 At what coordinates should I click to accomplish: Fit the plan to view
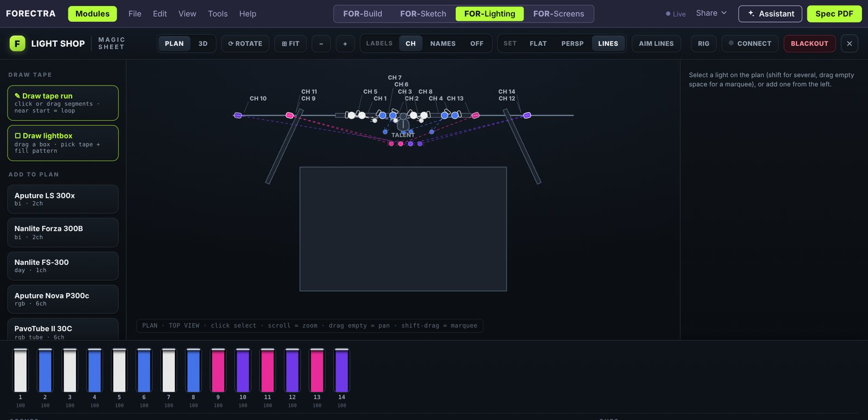tap(291, 43)
